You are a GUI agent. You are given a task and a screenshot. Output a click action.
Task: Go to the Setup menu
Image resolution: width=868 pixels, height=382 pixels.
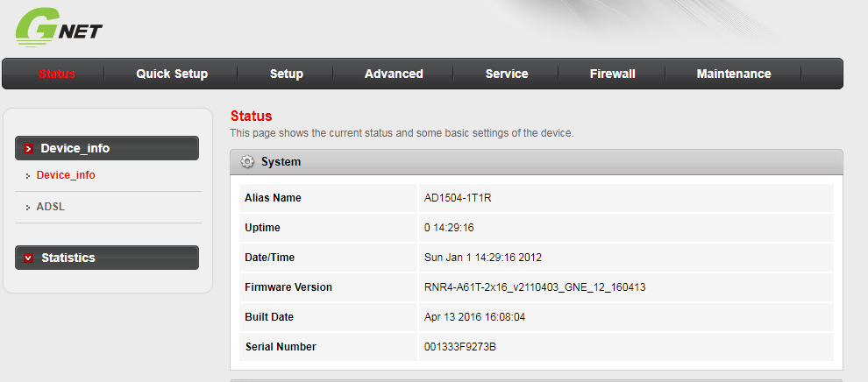click(x=287, y=74)
